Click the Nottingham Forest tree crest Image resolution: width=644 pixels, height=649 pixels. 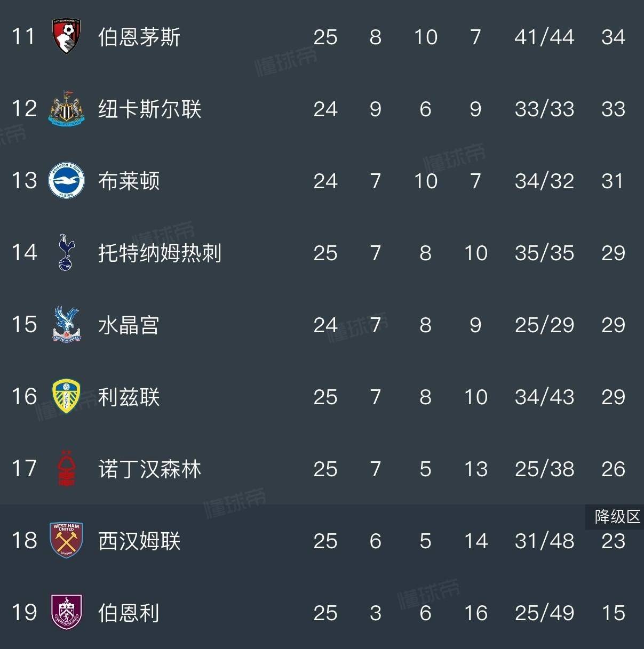click(x=66, y=469)
